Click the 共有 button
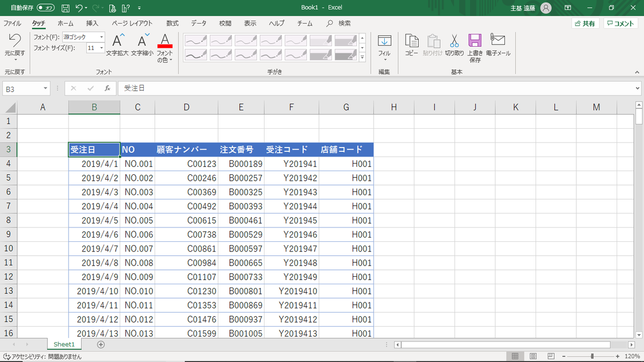 pos(584,23)
